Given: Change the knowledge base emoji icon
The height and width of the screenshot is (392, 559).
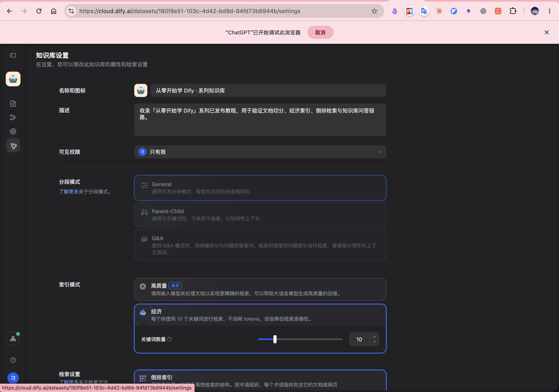Looking at the screenshot, I should [x=141, y=91].
